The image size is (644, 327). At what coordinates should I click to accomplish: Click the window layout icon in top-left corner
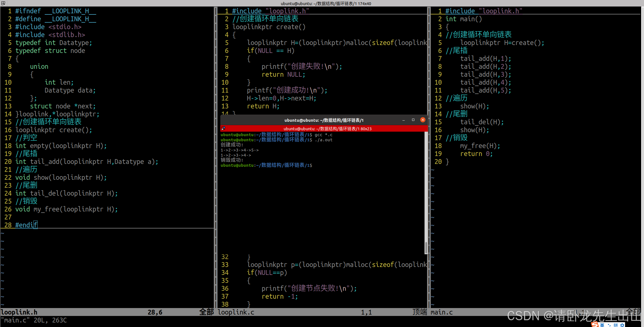click(x=3, y=3)
